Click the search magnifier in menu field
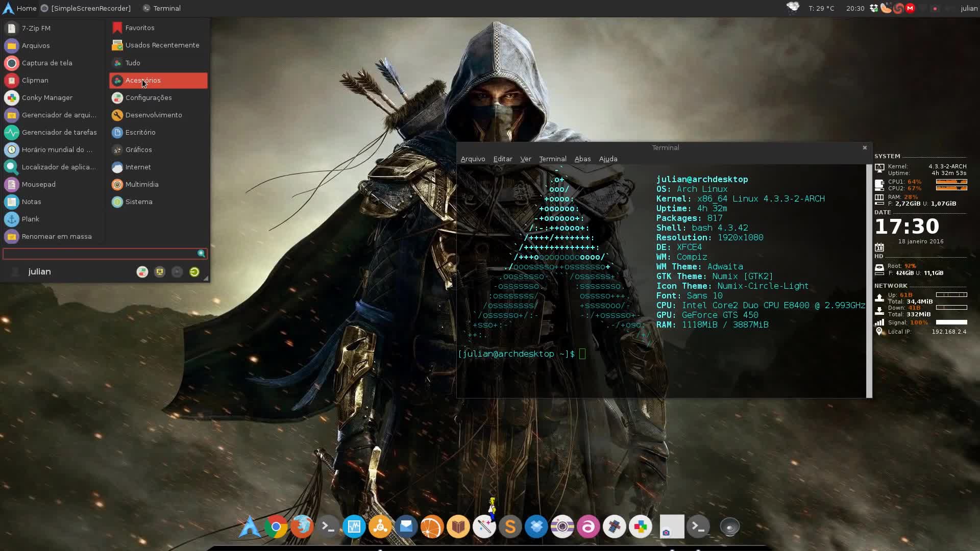 [201, 254]
